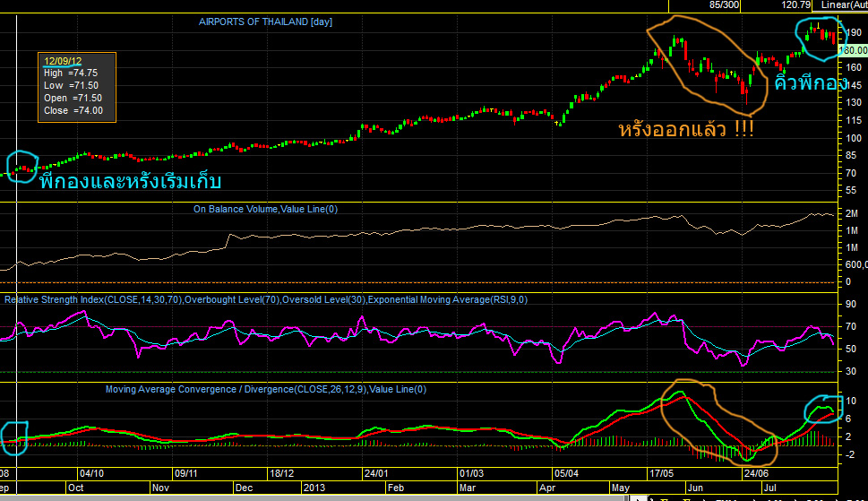The width and height of the screenshot is (868, 501).
Task: Click the 120.79 value readout
Action: tap(795, 5)
